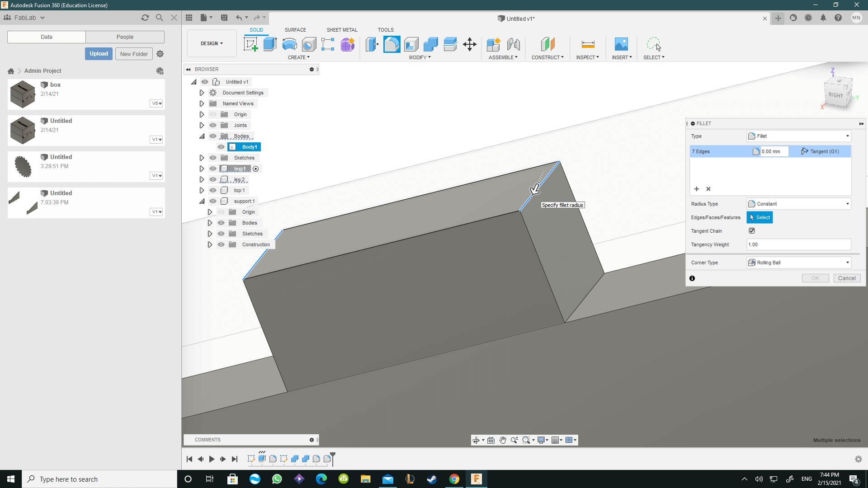The height and width of the screenshot is (488, 868).
Task: Click the Windows Start button
Action: coord(11,479)
